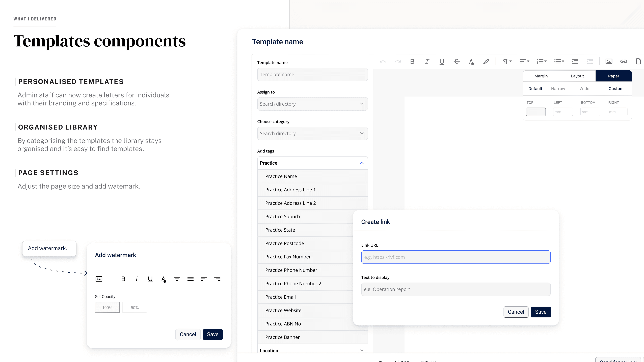Apply italic formatting from the top toolbar
This screenshot has height=362, width=644.
pos(427,61)
